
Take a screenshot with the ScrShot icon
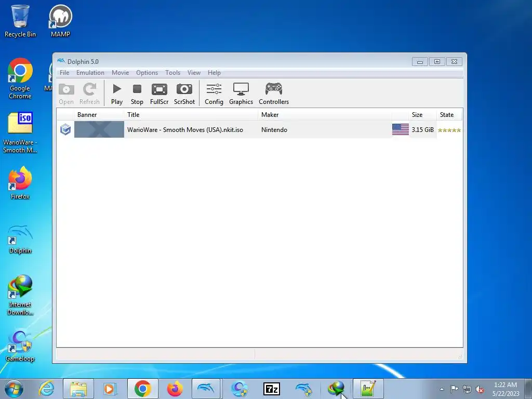(x=184, y=94)
